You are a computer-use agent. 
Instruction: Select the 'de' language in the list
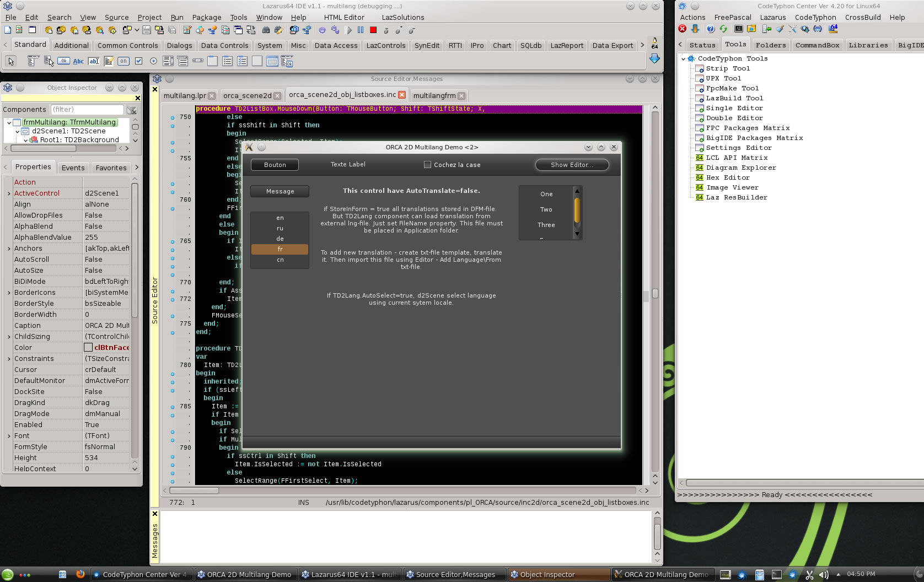(x=280, y=239)
